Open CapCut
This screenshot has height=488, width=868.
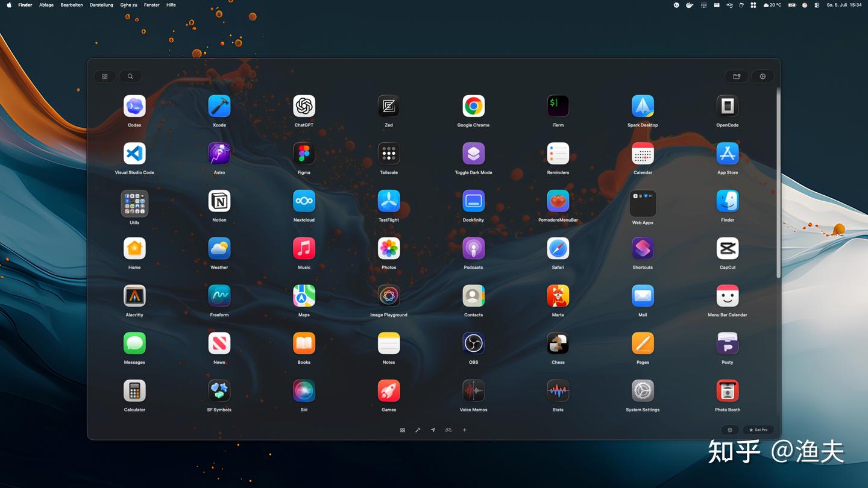(728, 248)
